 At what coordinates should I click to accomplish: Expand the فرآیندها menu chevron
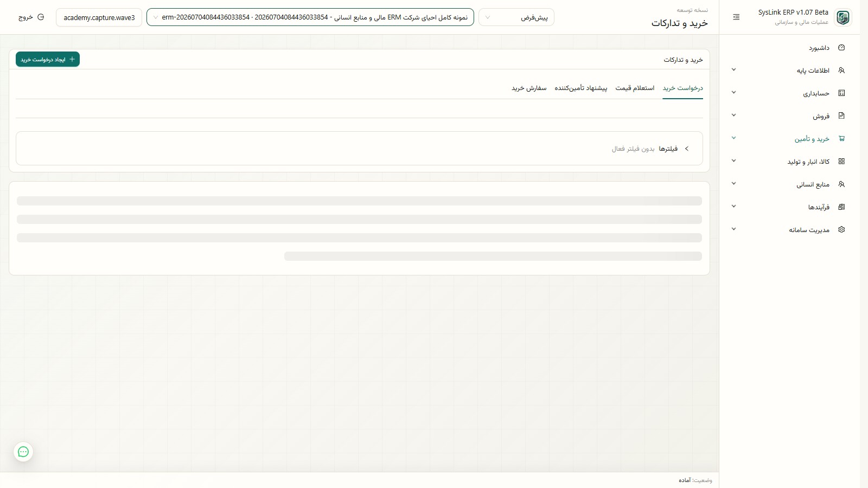tap(733, 207)
